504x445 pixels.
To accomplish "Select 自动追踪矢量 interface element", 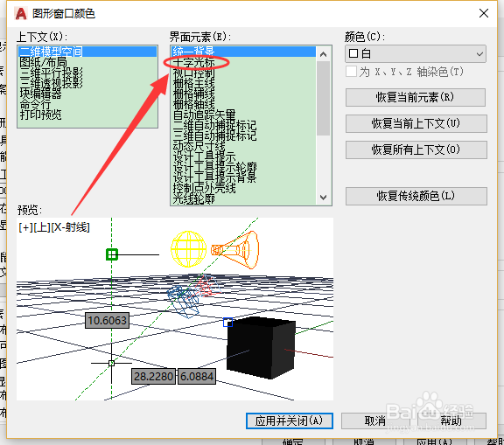I will [205, 115].
